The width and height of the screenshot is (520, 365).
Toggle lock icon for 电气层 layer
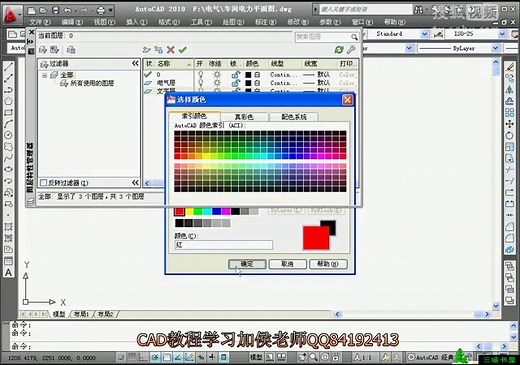coord(236,82)
